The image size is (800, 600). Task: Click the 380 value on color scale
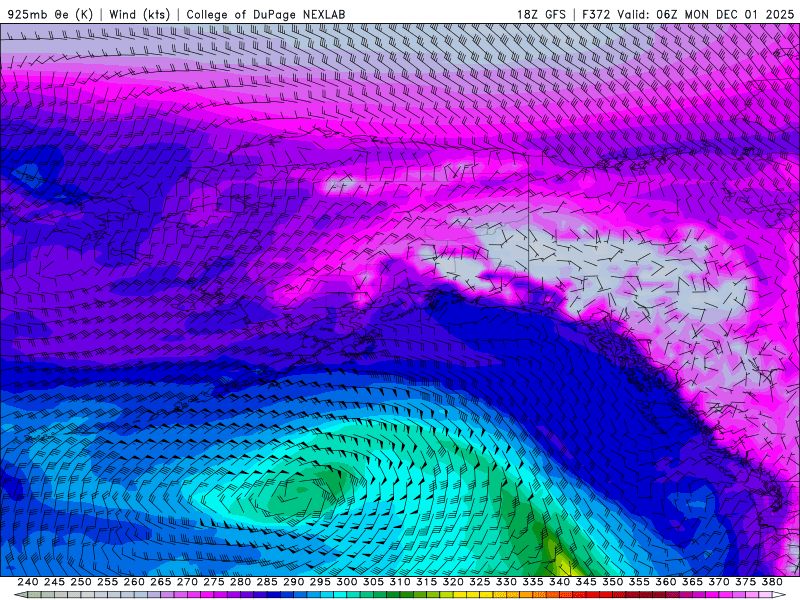[x=772, y=582]
